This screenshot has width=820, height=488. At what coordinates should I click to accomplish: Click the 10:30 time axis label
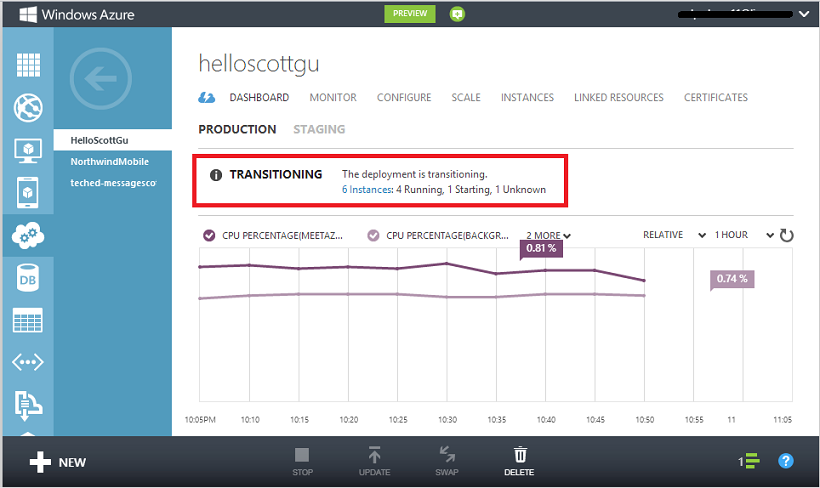tap(447, 419)
